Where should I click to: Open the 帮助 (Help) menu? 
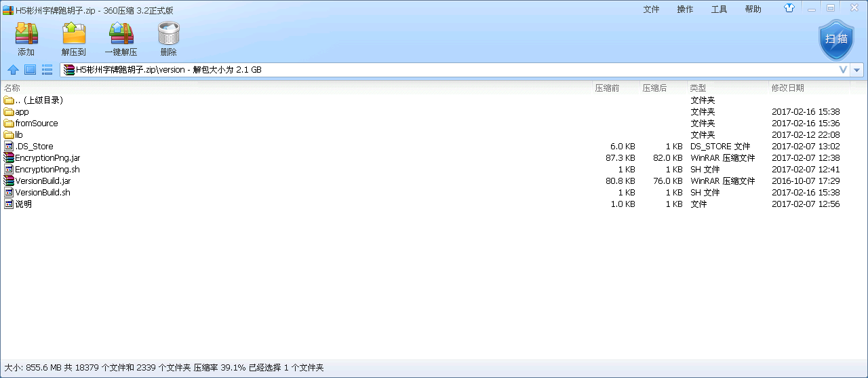click(x=753, y=9)
